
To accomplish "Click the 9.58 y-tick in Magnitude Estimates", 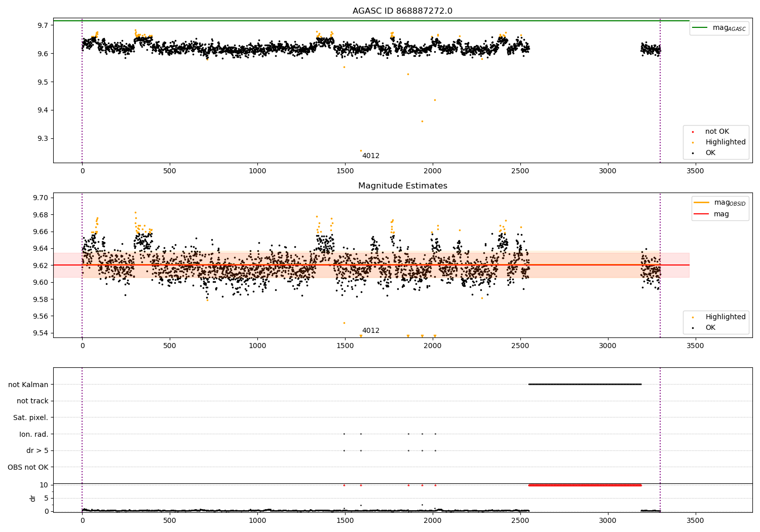I will tap(41, 299).
